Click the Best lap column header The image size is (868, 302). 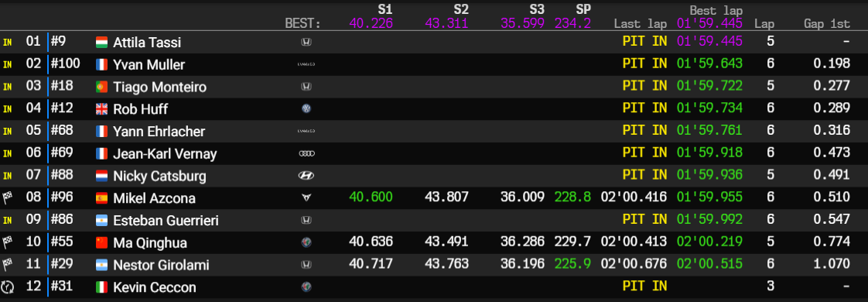click(x=716, y=10)
